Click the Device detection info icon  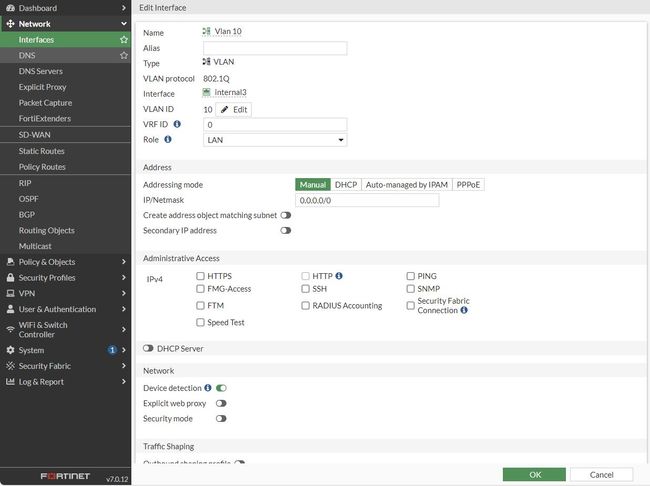click(x=208, y=387)
